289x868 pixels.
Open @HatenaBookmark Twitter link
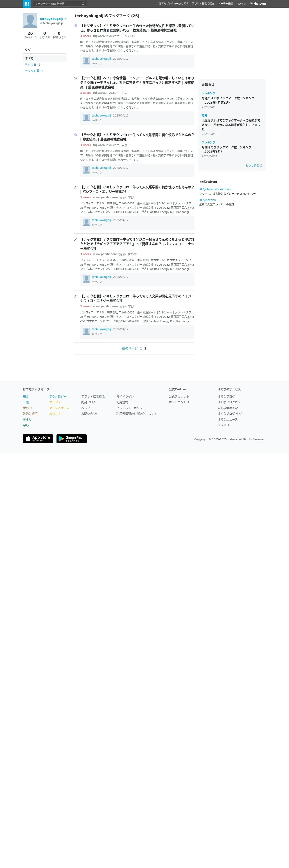pyautogui.click(x=217, y=189)
